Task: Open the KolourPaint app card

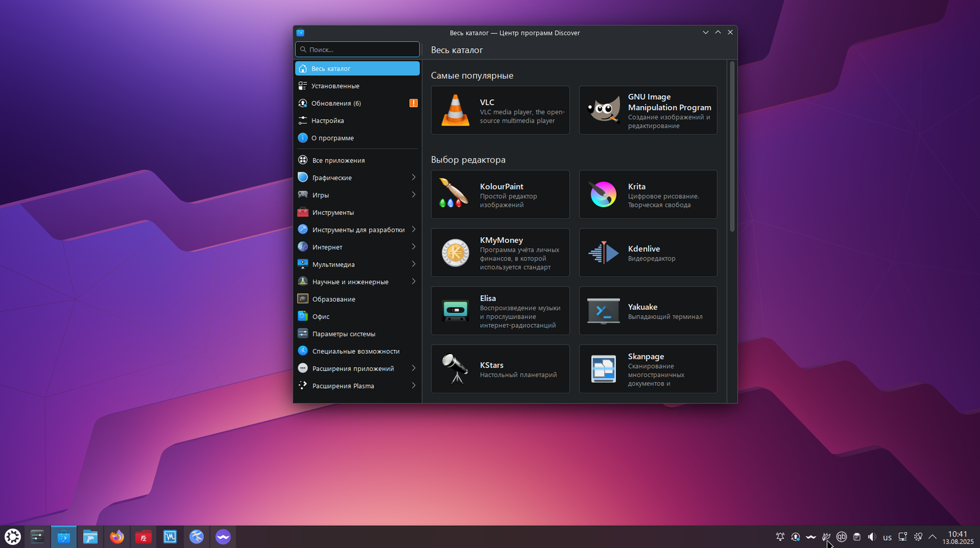Action: coord(500,195)
